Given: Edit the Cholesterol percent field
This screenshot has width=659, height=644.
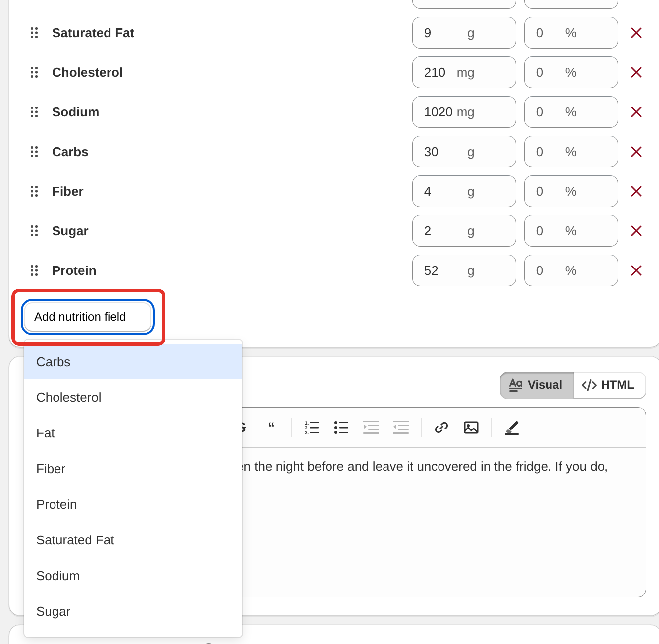Looking at the screenshot, I should coord(571,72).
